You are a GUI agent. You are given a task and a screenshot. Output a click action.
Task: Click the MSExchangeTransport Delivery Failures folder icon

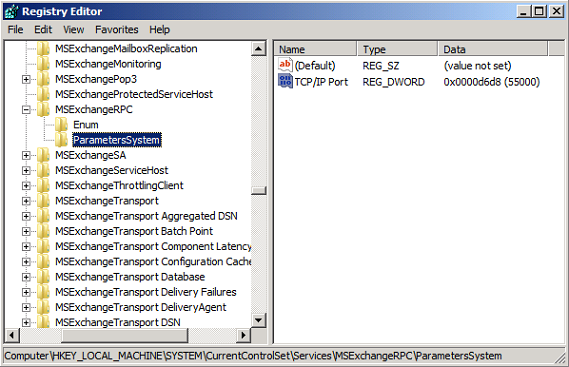pos(43,292)
